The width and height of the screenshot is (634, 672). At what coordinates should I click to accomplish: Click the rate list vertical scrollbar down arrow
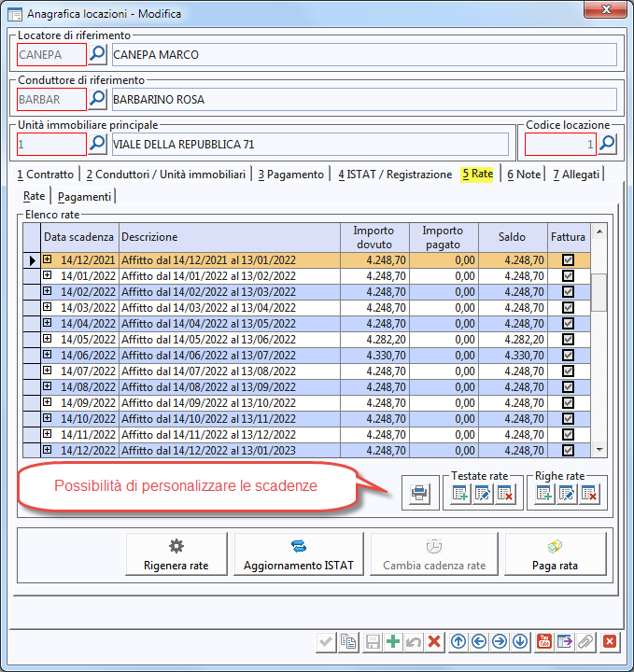click(599, 450)
